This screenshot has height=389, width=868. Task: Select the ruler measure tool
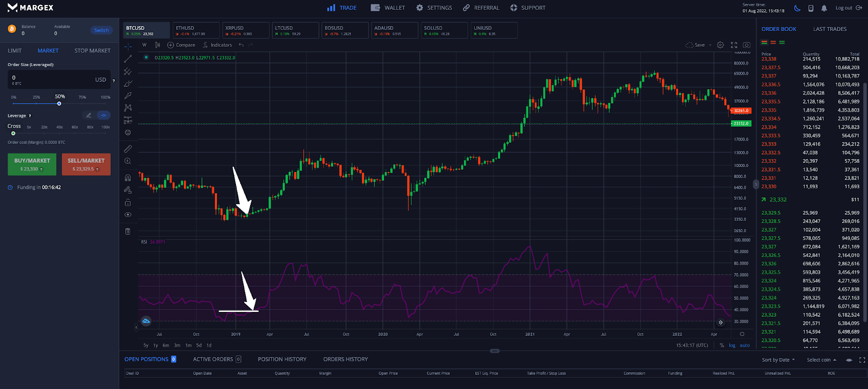pyautogui.click(x=128, y=149)
